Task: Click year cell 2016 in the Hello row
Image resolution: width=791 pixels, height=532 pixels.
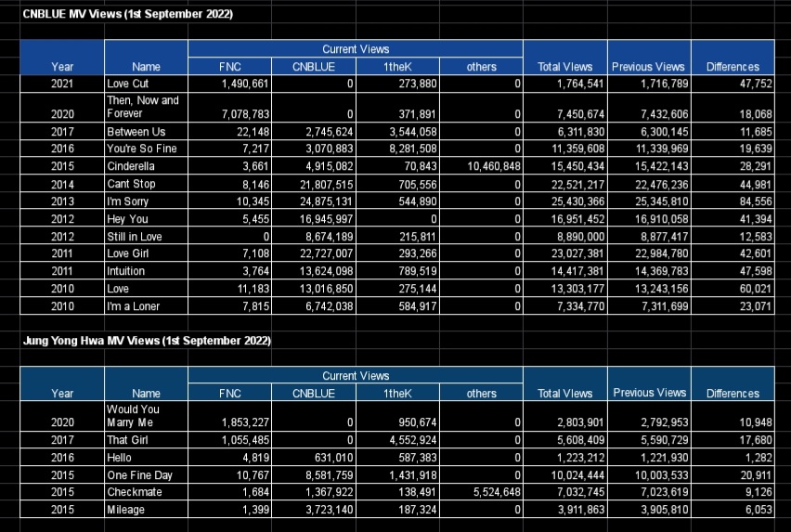Action: [62, 458]
